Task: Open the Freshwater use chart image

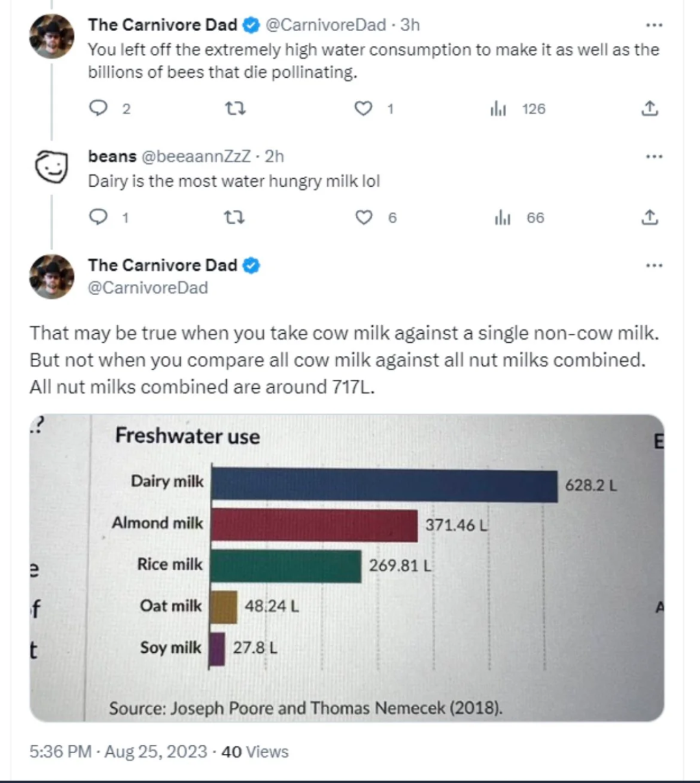Action: pos(347,568)
